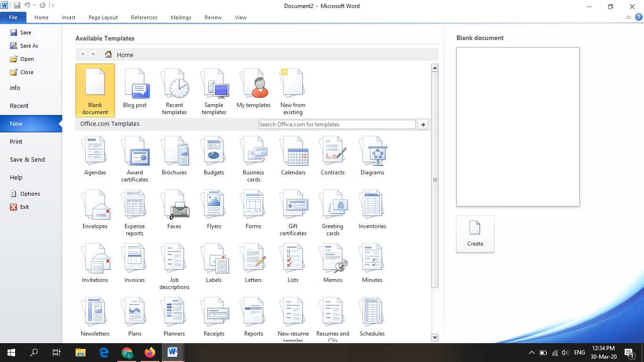Click the Create button
The image size is (644, 362).
tap(475, 234)
